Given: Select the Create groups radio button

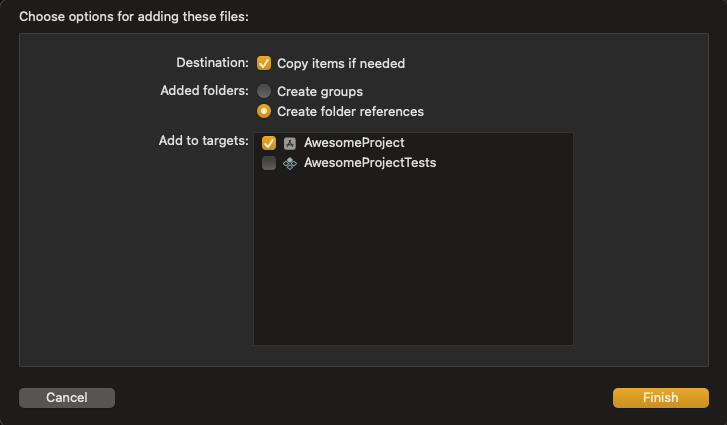Looking at the screenshot, I should click(264, 91).
